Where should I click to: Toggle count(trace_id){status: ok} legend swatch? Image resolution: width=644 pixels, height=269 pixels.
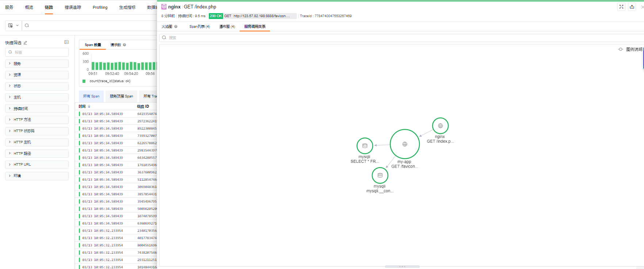[84, 81]
